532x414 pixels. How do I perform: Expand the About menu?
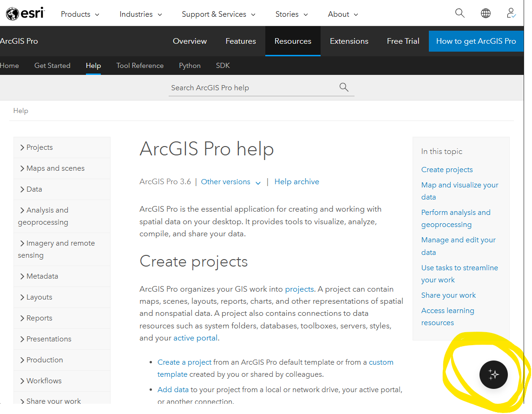[343, 14]
